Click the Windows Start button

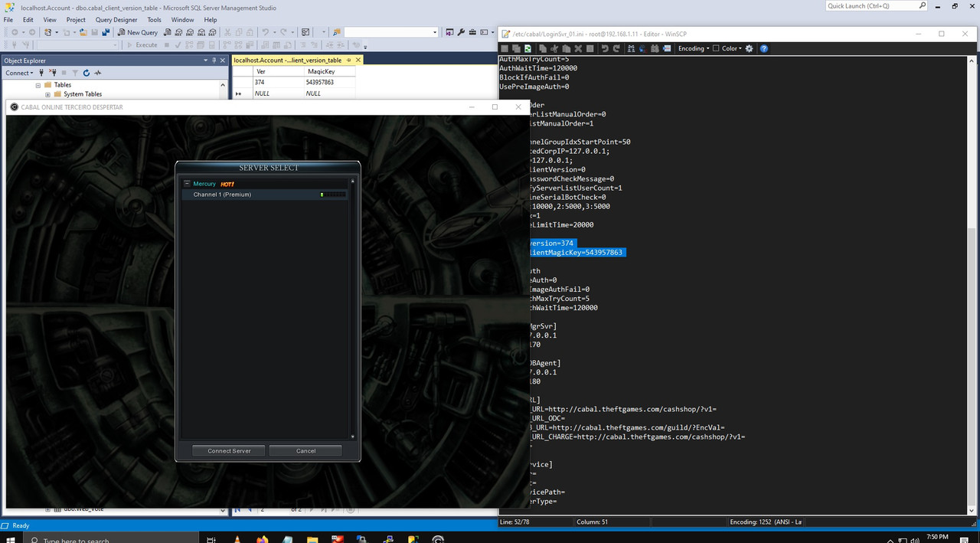[11, 538]
